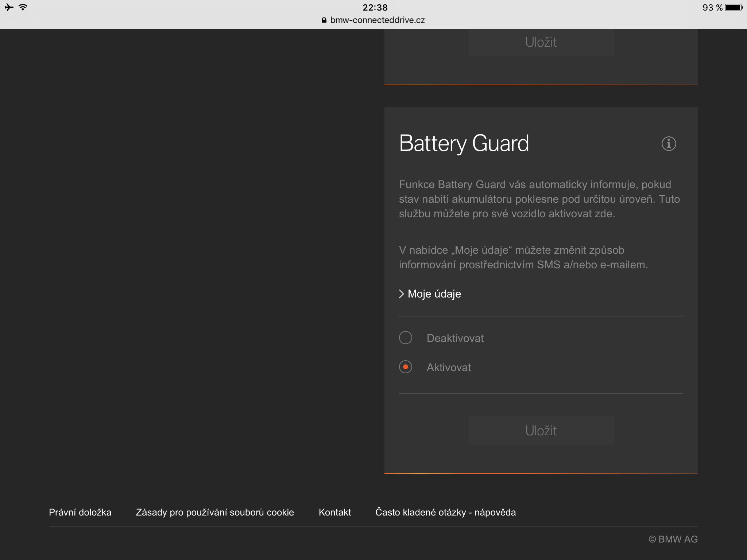
Task: Open the Battery Guard info icon
Action: [x=669, y=144]
